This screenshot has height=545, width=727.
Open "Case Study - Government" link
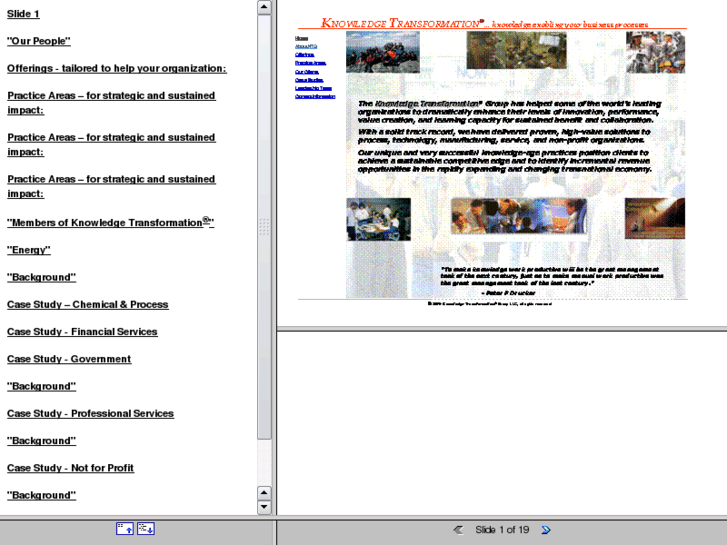coord(69,359)
